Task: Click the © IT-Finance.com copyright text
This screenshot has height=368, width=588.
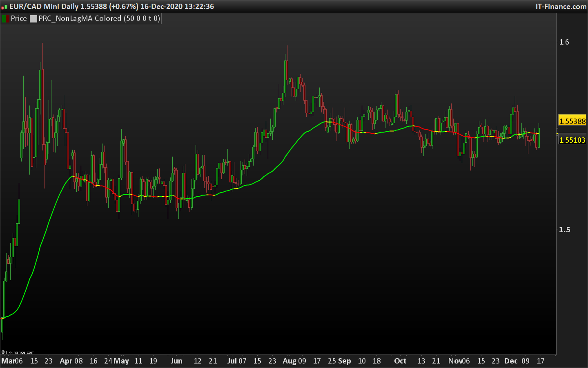Action: point(18,352)
